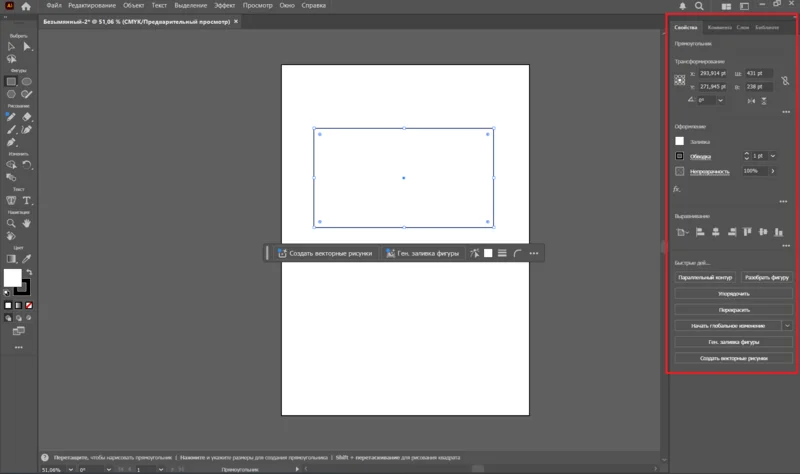Open the search magnifier in the top bar
Image resolution: width=800 pixels, height=474 pixels.
pyautogui.click(x=698, y=6)
